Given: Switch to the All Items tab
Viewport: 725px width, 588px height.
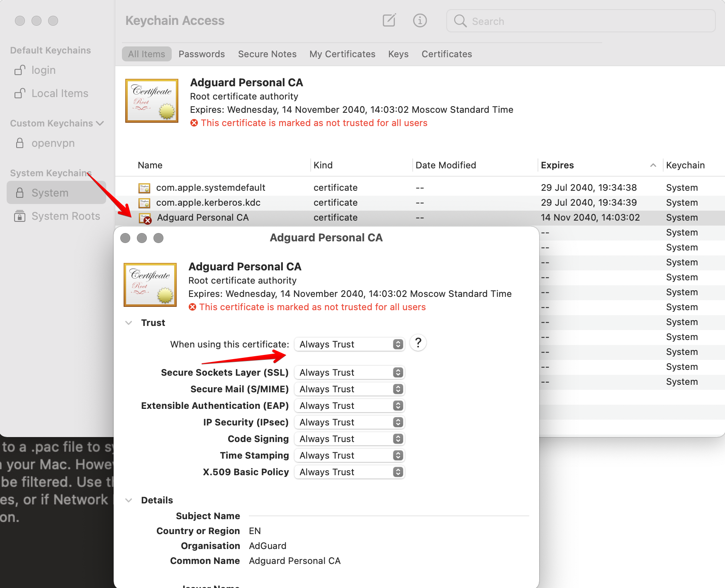Looking at the screenshot, I should click(146, 54).
